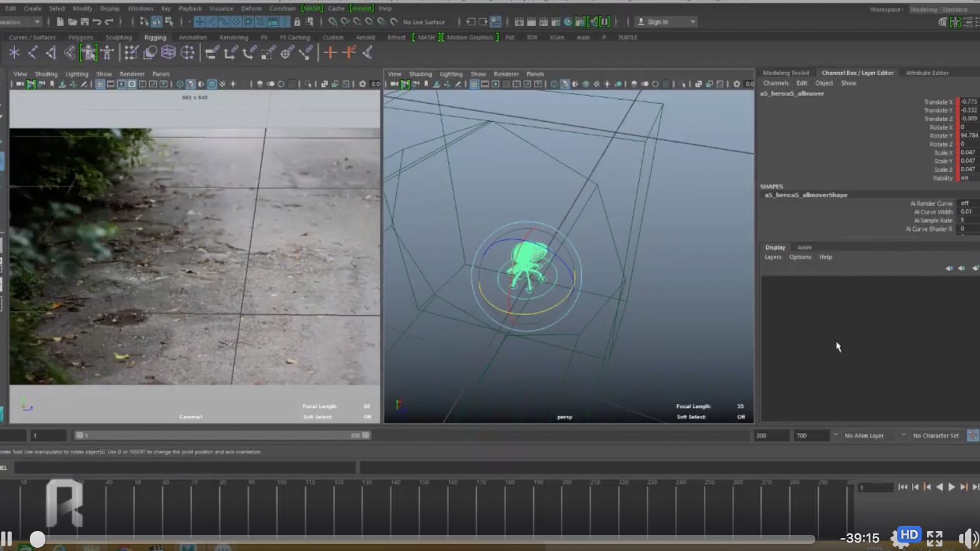This screenshot has height=551, width=980.
Task: Open the Attribute Editor tab
Action: [927, 73]
